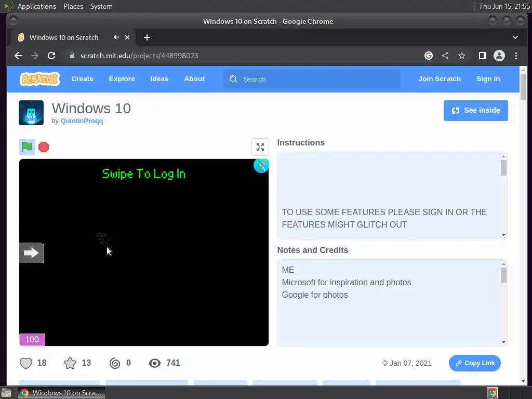Screen dimensions: 532x399
Task: Open the Explore page
Action: point(122,79)
